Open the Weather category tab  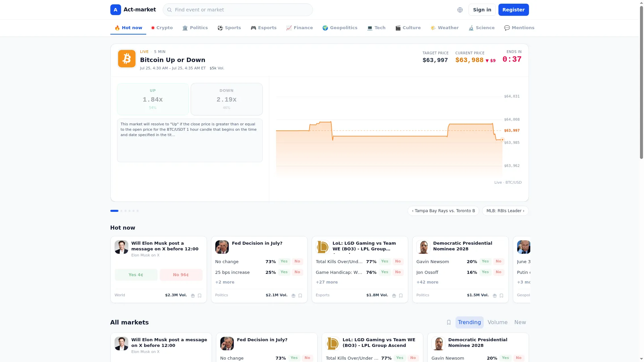coord(444,28)
